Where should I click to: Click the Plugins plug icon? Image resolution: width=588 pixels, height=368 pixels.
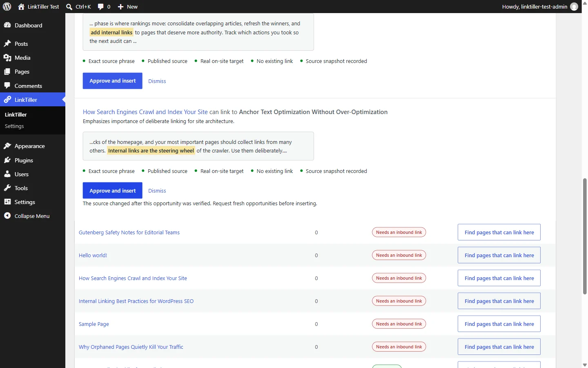[x=7, y=160]
